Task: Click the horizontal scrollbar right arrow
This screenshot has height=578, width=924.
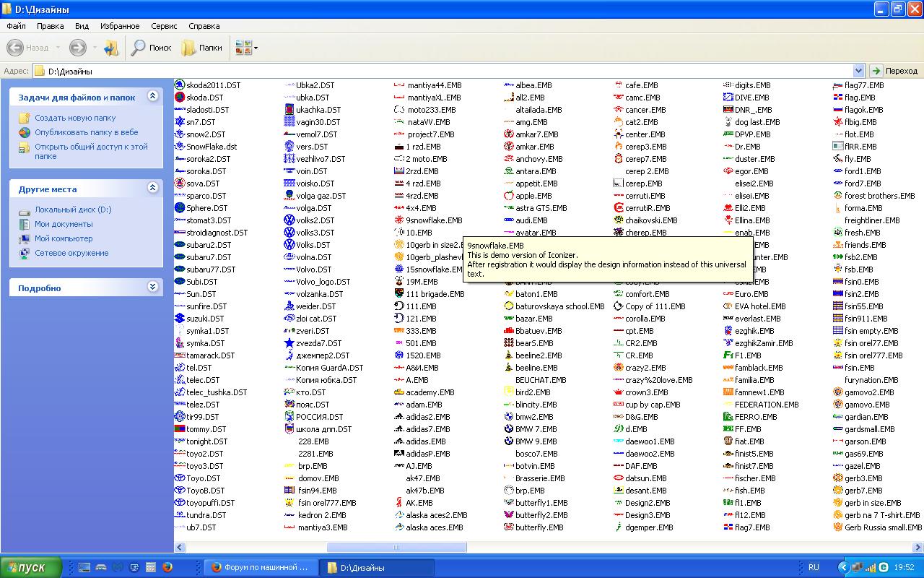Action: coord(918,547)
